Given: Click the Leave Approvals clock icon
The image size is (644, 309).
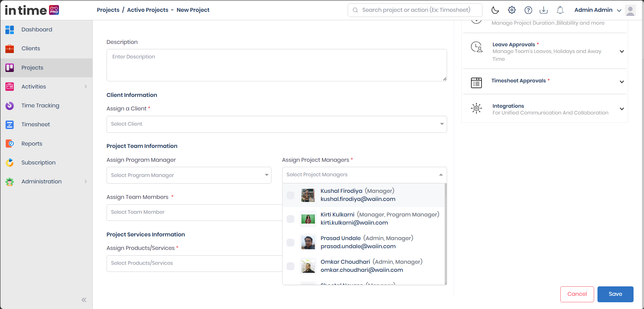Looking at the screenshot, I should coord(476,47).
